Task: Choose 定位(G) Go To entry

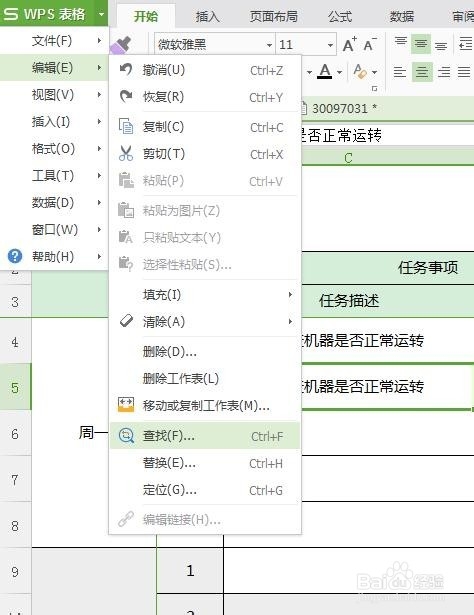Action: coord(205,490)
